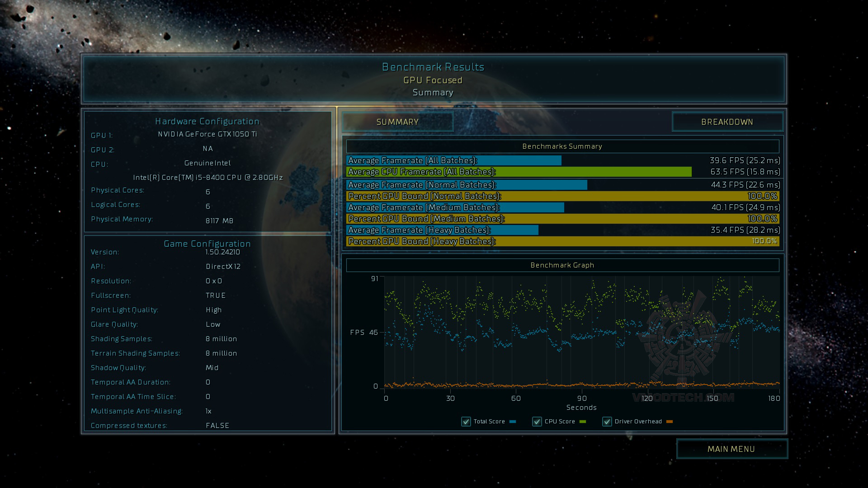The width and height of the screenshot is (868, 488).
Task: Open the BREAKDOWN tab
Action: (727, 122)
